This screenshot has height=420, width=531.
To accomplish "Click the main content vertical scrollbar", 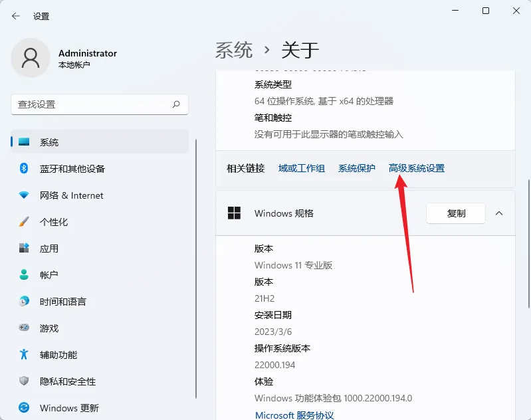I will [x=528, y=244].
